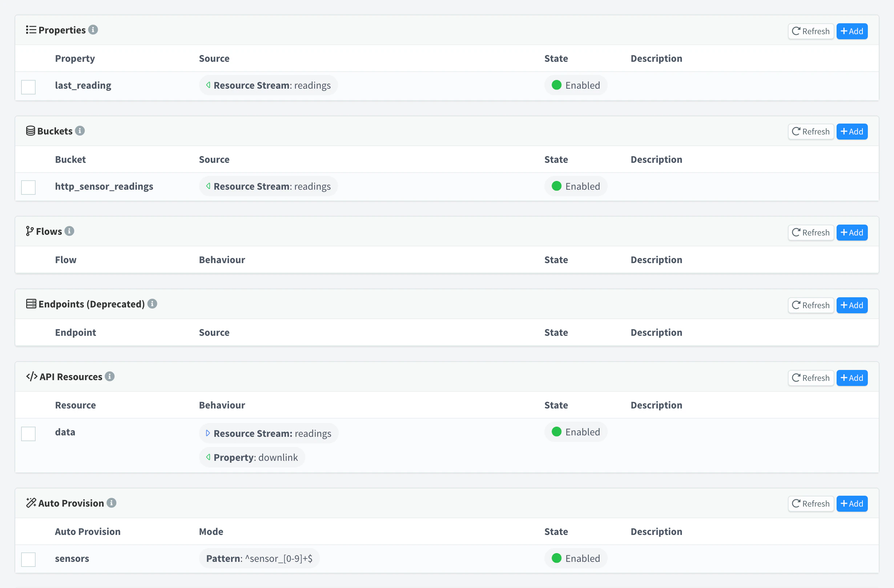This screenshot has height=588, width=894.
Task: Open the Auto Provision info icon
Action: pyautogui.click(x=112, y=503)
